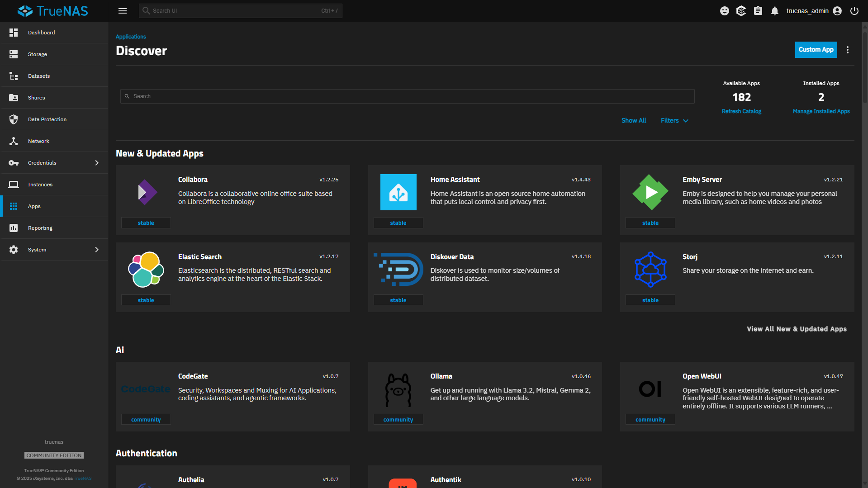The width and height of the screenshot is (868, 488).
Task: Click the Reporting chart icon
Action: coord(14,228)
